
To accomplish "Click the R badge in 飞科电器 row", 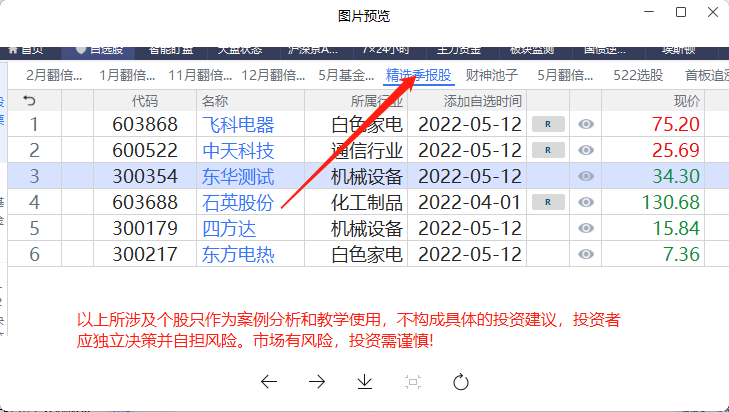I will pos(548,124).
